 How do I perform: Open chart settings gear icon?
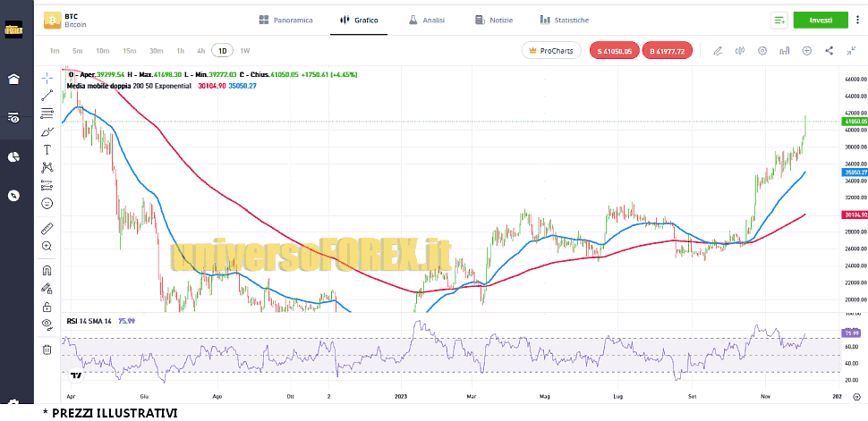[x=762, y=52]
